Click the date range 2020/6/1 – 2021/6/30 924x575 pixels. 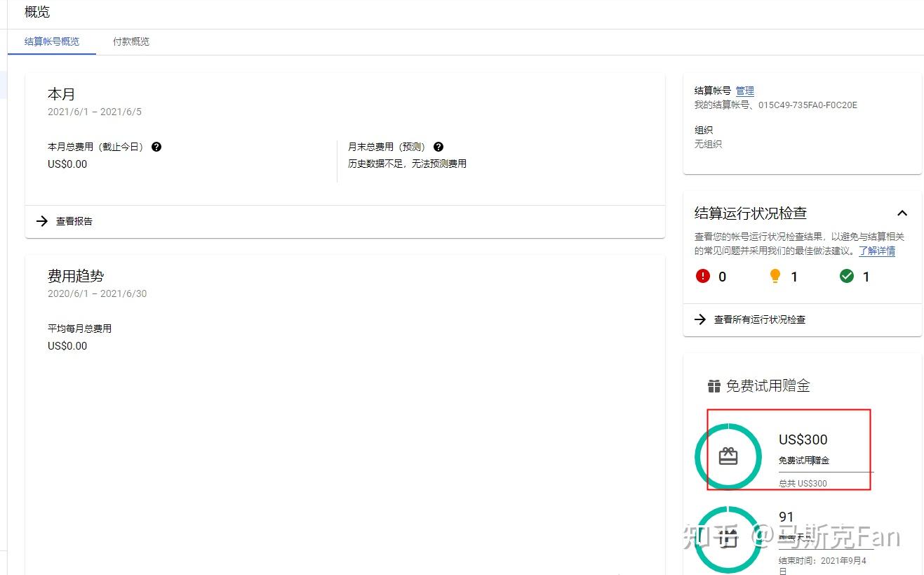coord(98,293)
